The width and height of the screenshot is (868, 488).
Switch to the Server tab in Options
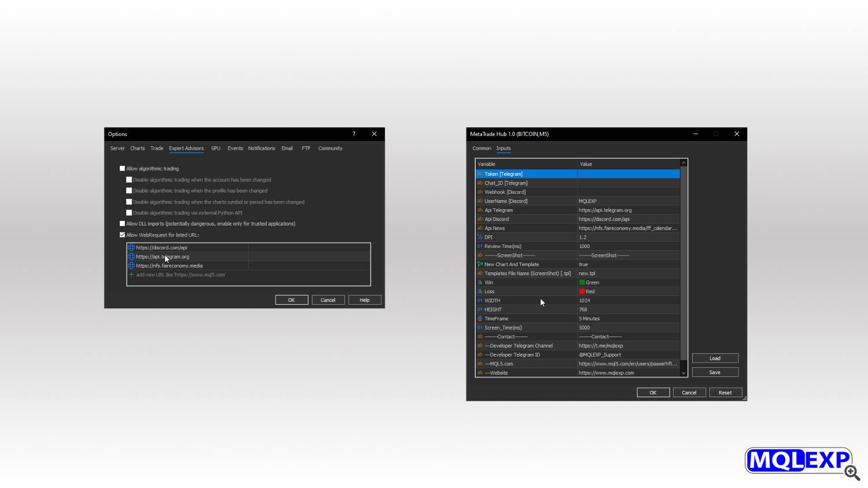117,149
